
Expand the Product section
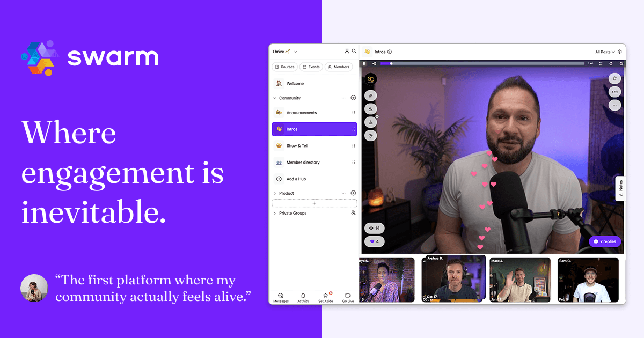[275, 193]
